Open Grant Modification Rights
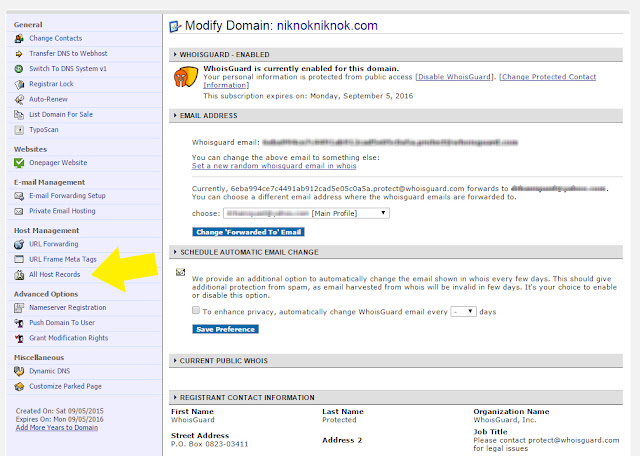This screenshot has width=640, height=456. point(69,338)
